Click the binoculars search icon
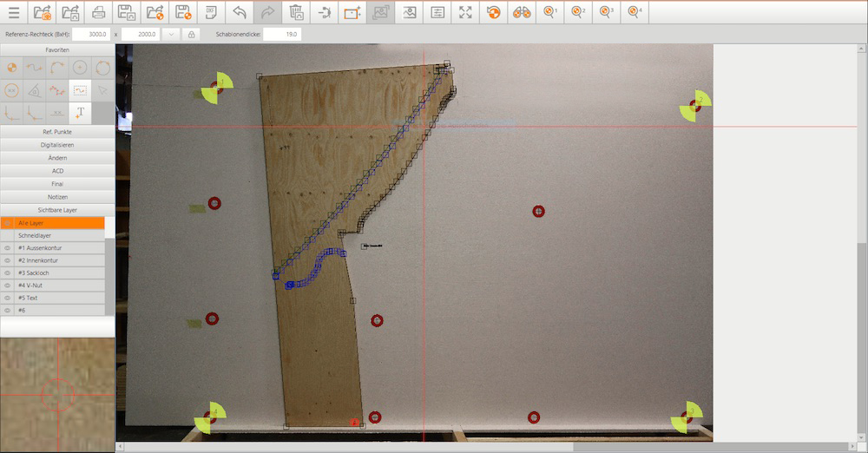This screenshot has height=453, width=868. click(x=522, y=12)
